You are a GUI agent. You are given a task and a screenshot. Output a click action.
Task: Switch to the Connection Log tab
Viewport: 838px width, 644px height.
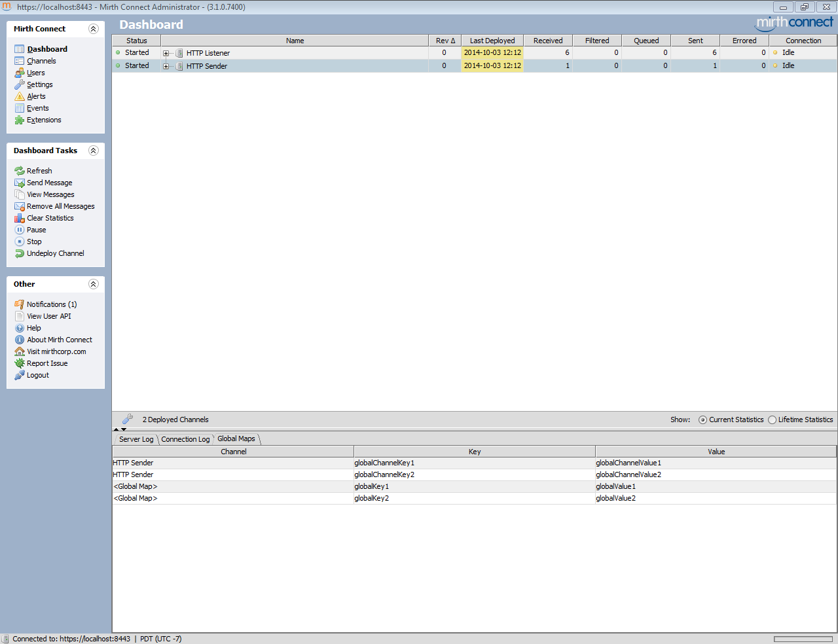pos(185,439)
